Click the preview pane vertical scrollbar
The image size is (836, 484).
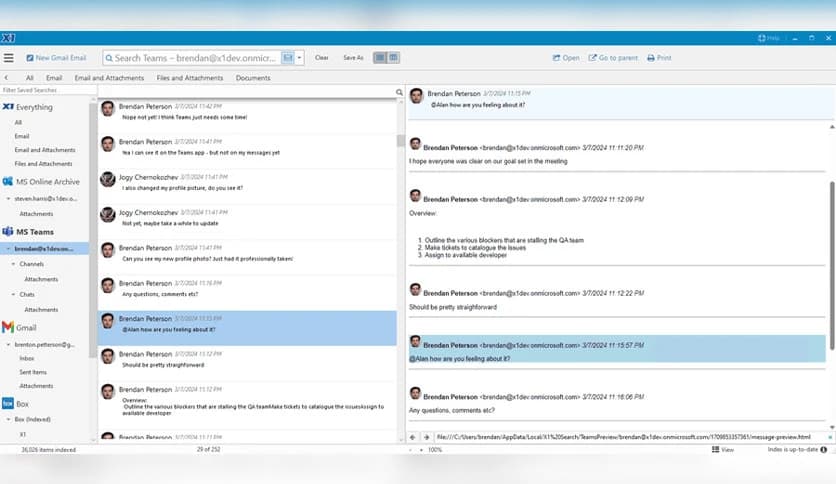[x=832, y=267]
